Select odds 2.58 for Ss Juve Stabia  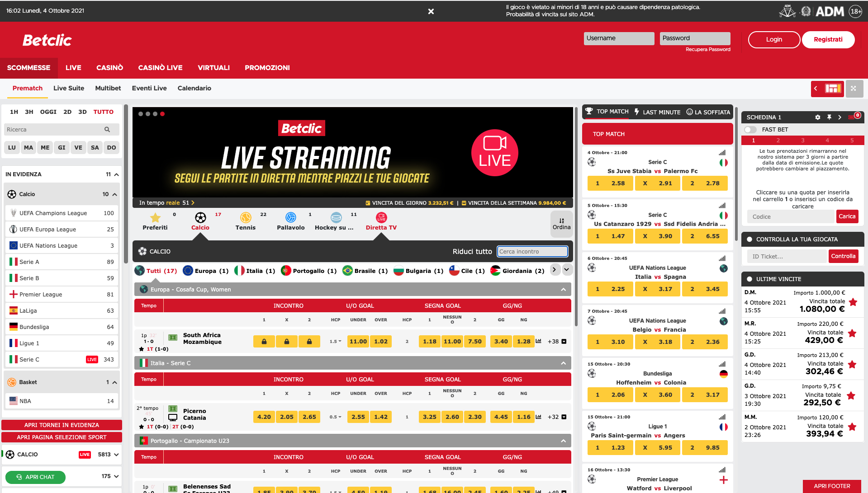tap(610, 183)
